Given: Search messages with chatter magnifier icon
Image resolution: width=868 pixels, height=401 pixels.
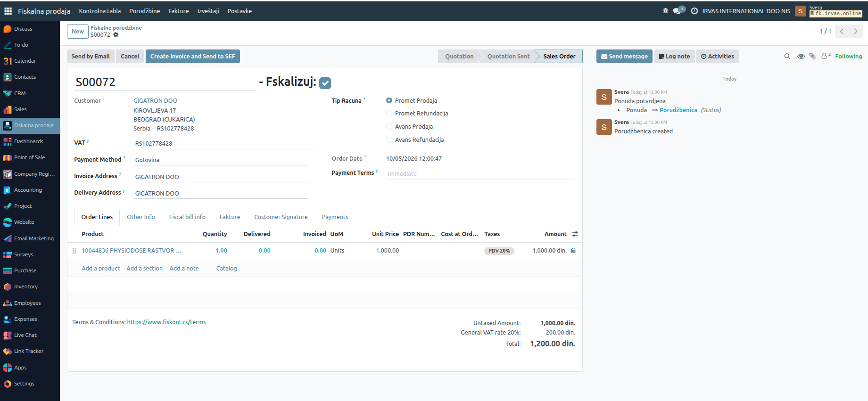Looking at the screenshot, I should (x=787, y=57).
